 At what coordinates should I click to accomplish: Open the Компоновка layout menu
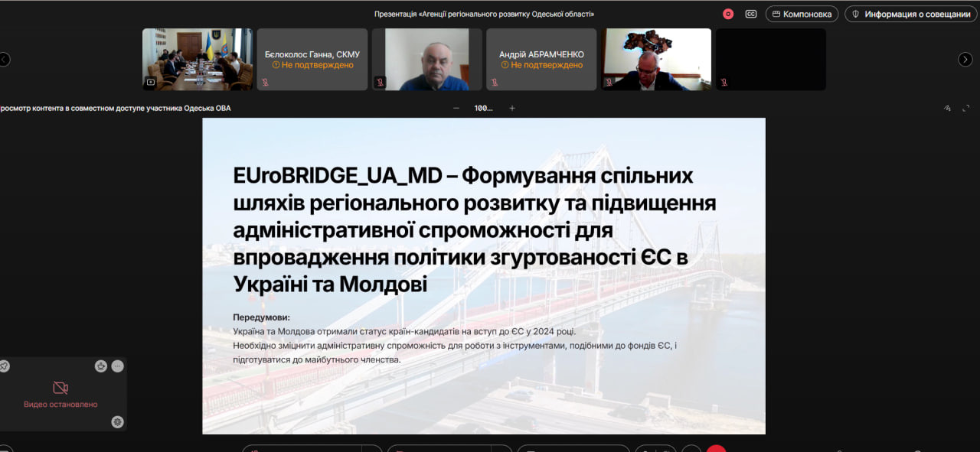pos(802,14)
